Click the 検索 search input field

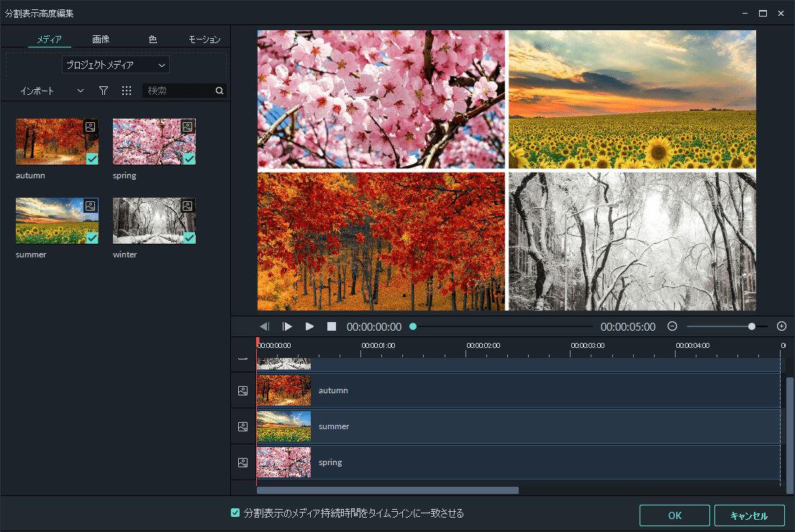[x=179, y=91]
